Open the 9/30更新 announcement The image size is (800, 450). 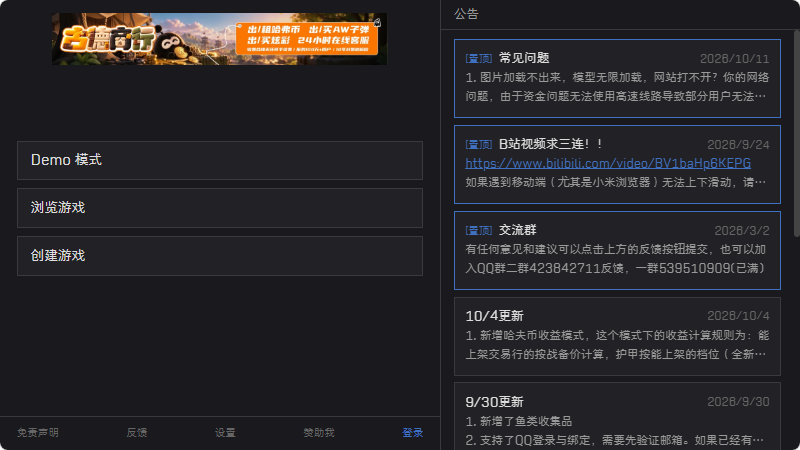[617, 416]
